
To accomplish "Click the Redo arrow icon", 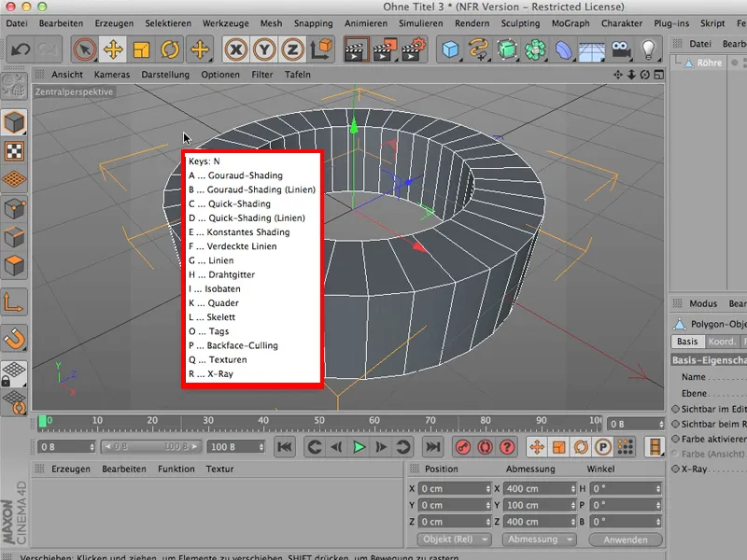I will tap(49, 49).
